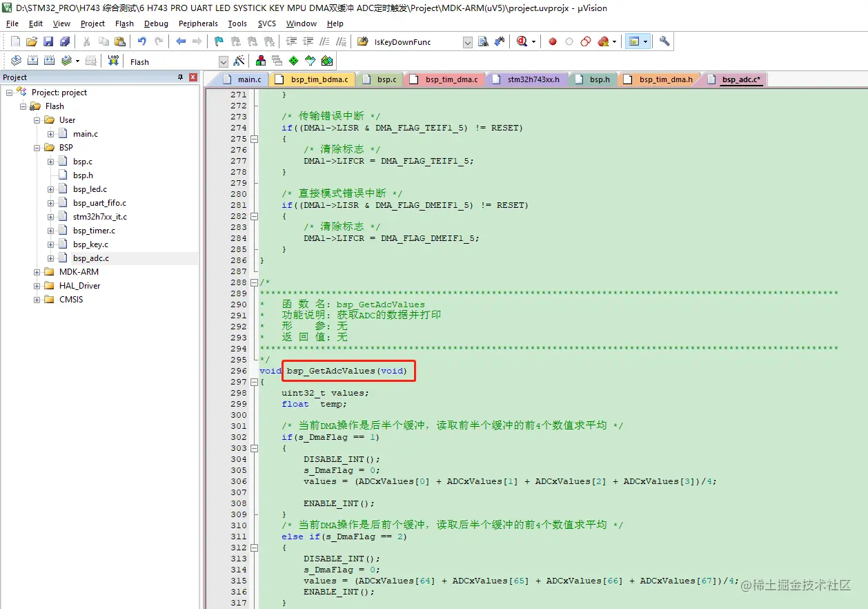Switch to the main.c tab
Screen dimensions: 868x609
coord(242,79)
